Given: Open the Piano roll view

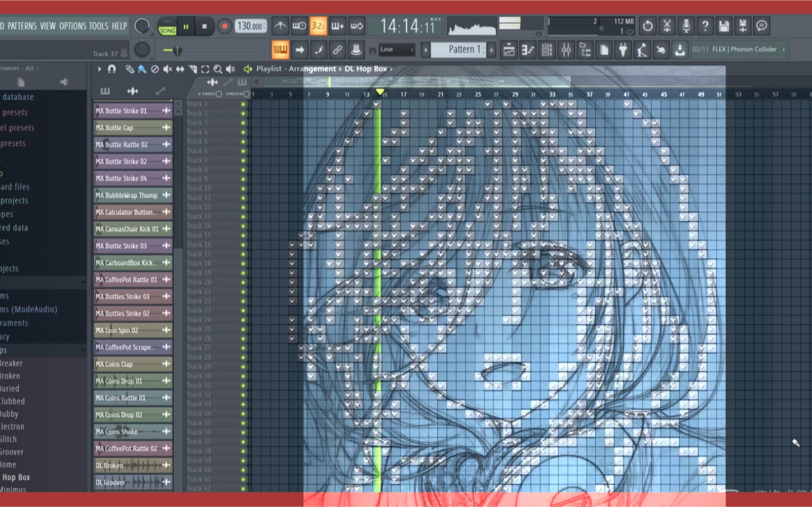Looking at the screenshot, I should (528, 50).
